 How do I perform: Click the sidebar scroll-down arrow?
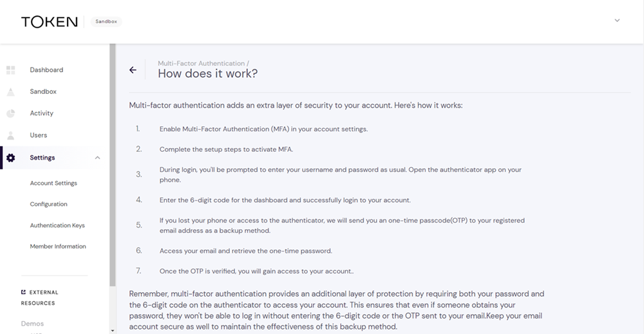[x=113, y=330]
